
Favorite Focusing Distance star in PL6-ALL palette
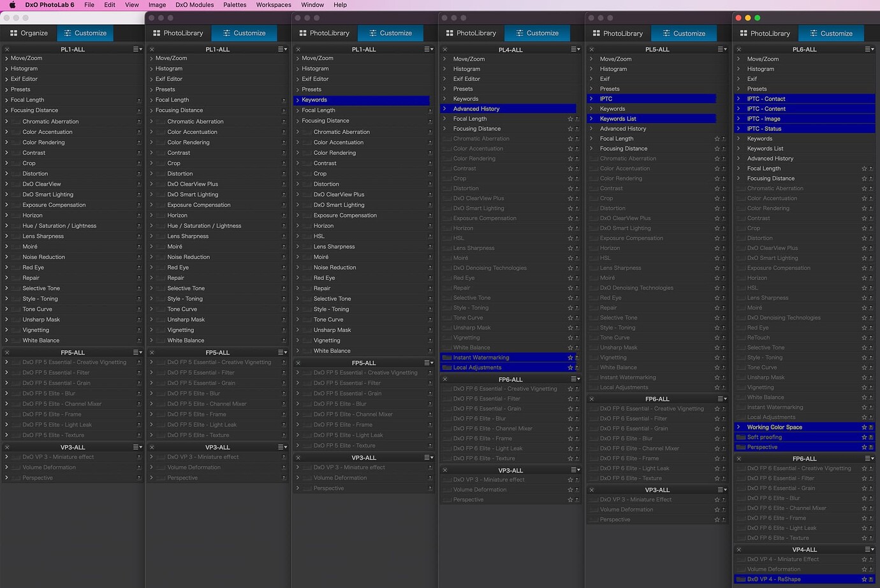[x=864, y=179]
